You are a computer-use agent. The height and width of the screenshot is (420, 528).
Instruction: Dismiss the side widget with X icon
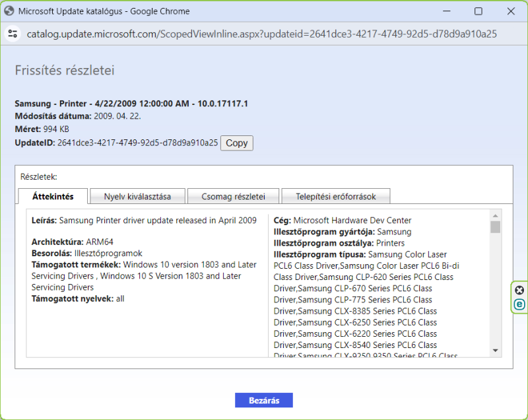[x=519, y=290]
